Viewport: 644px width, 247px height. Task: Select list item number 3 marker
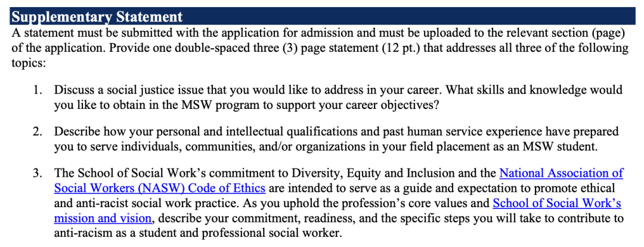pos(38,174)
